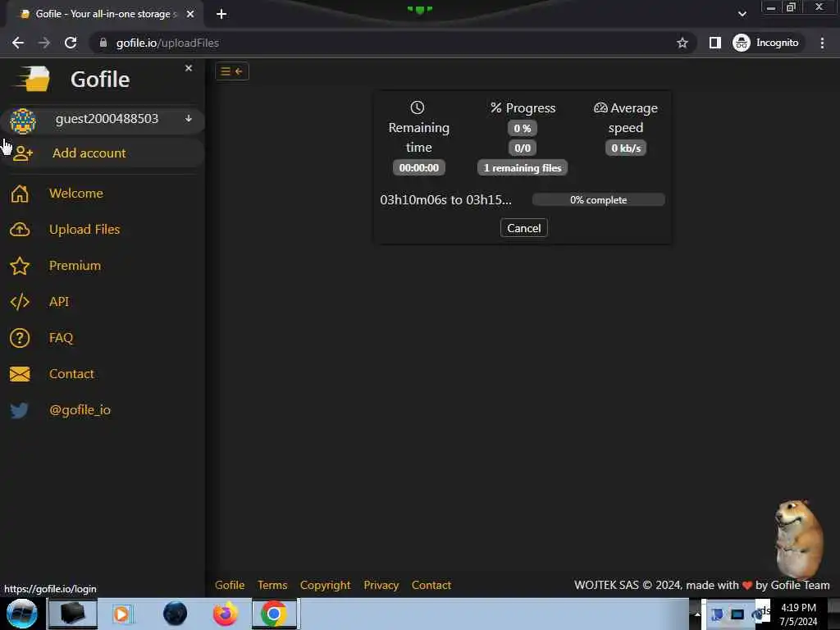Click the 00:00:00 remaining time badge
Image resolution: width=840 pixels, height=630 pixels.
419,168
